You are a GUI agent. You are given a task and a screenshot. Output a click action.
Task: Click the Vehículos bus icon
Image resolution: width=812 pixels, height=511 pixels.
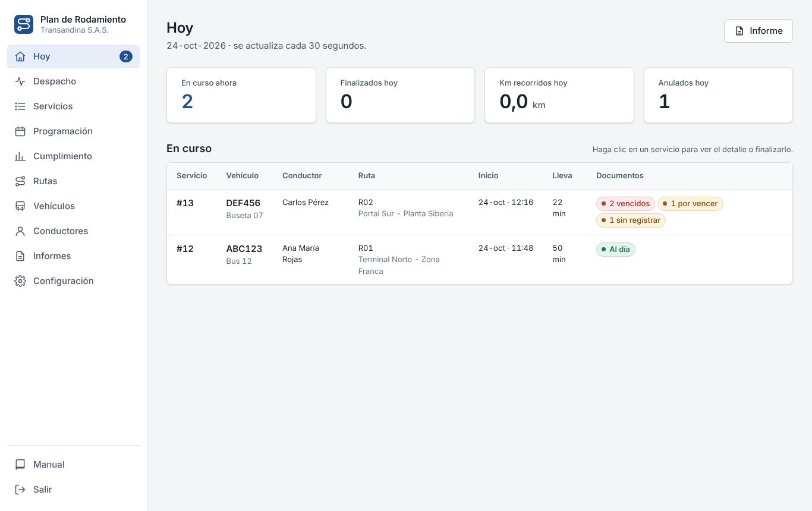tap(20, 206)
